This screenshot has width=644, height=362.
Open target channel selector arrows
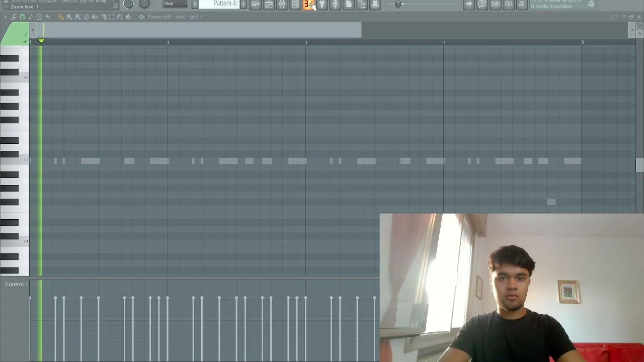(141, 17)
